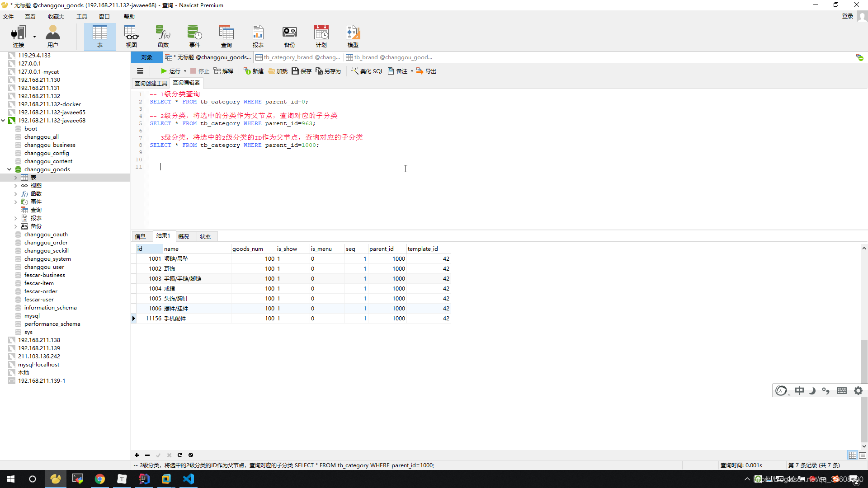This screenshot has height=488, width=868.
Task: Click the Load (加载) query button
Action: (278, 71)
